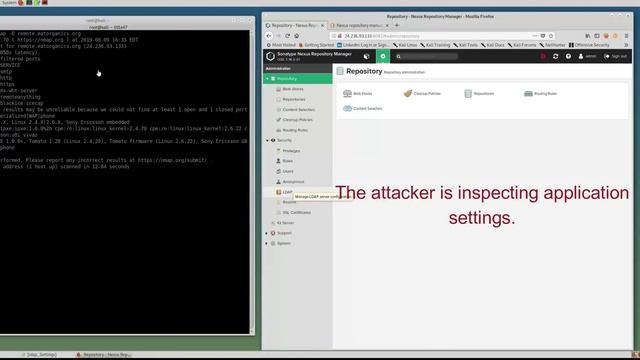Click the Sonatype Nexus hexagon logo
The image size is (640, 360).
point(270,56)
